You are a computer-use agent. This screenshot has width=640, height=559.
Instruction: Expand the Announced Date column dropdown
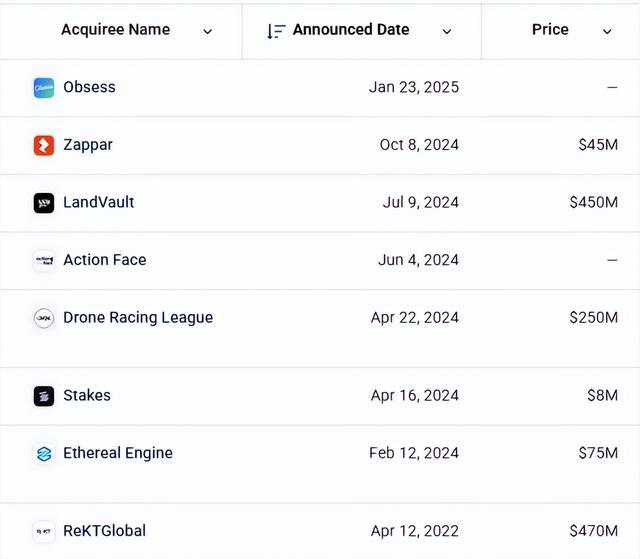447,31
